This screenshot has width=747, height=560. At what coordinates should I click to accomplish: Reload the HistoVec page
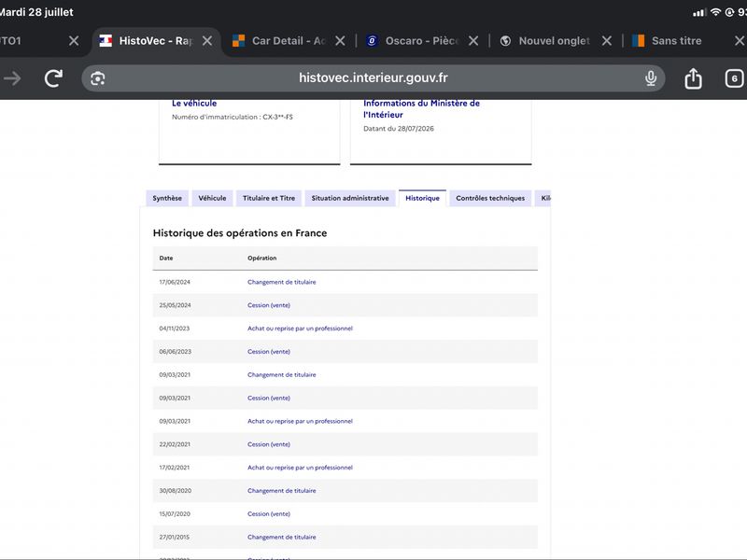coord(53,78)
